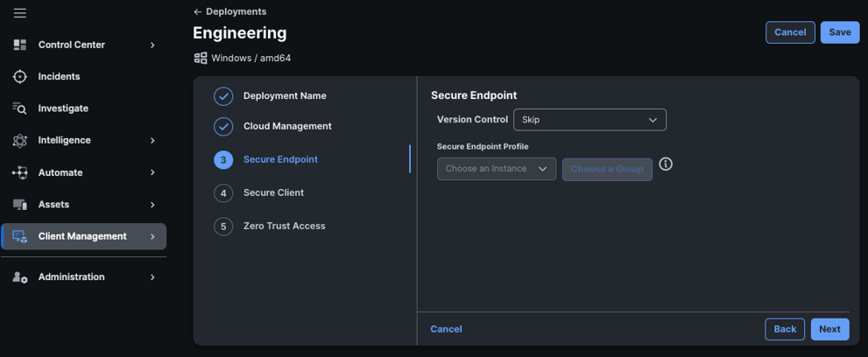Follow the back-to-Deployments link

pos(229,11)
